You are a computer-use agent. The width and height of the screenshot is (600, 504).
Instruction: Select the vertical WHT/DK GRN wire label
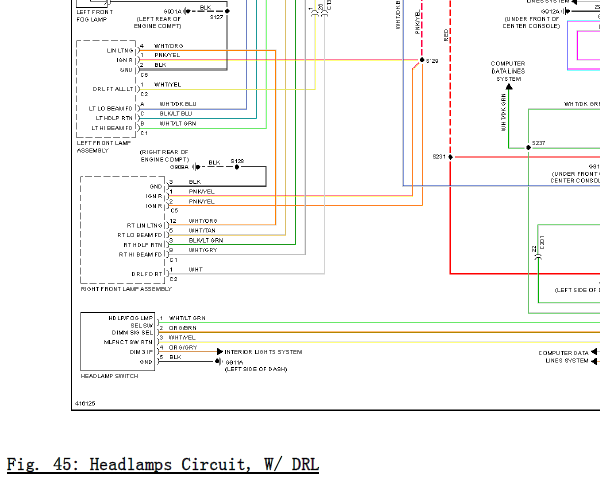504,113
